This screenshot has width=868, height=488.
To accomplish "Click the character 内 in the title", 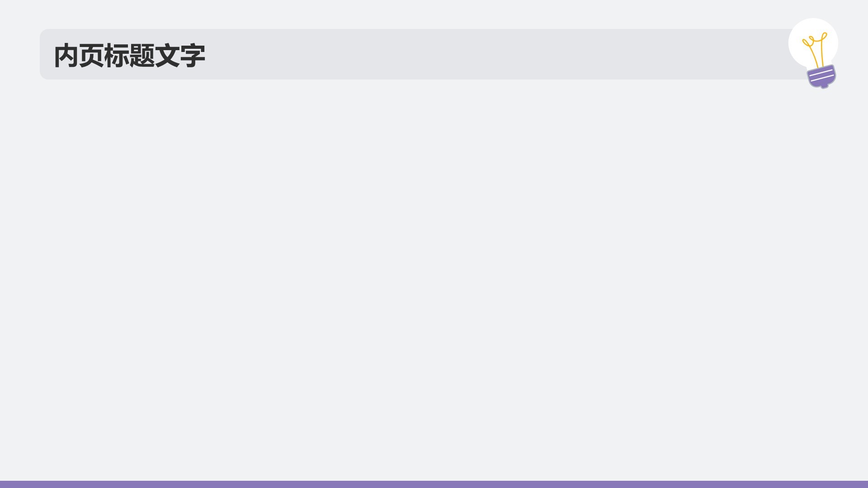I will (x=66, y=56).
